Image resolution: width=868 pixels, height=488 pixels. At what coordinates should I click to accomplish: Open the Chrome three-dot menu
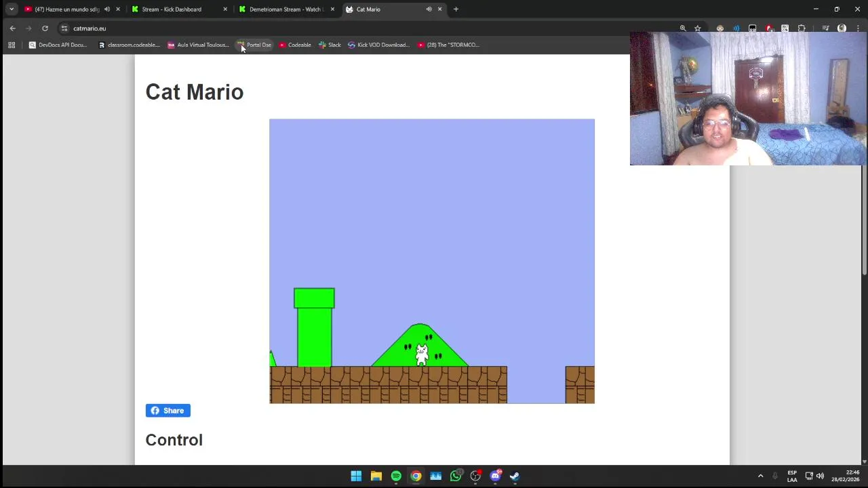[x=856, y=28]
